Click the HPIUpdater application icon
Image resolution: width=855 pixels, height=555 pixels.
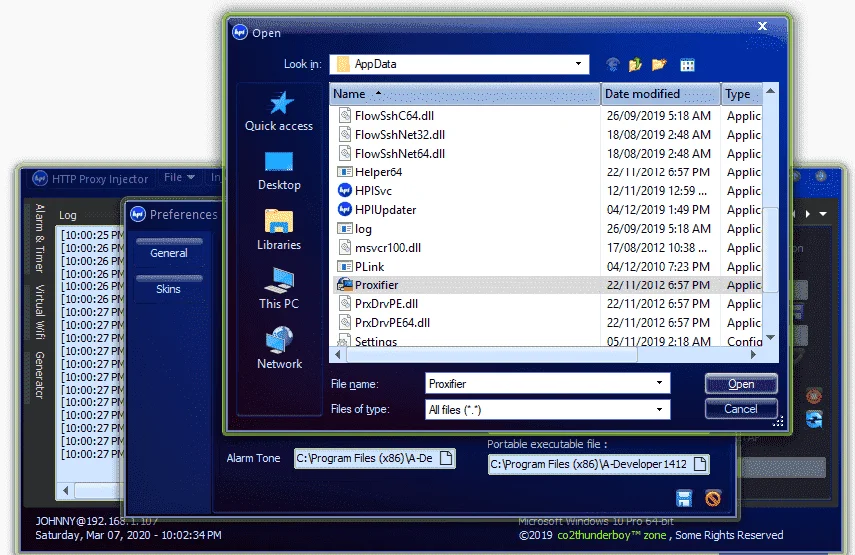pyautogui.click(x=345, y=209)
